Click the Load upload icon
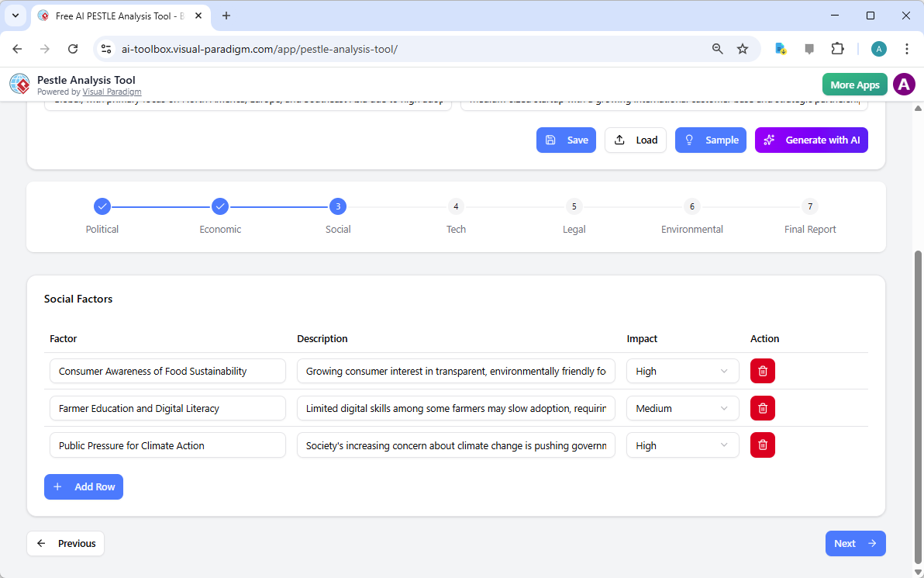This screenshot has width=924, height=578. tap(619, 140)
